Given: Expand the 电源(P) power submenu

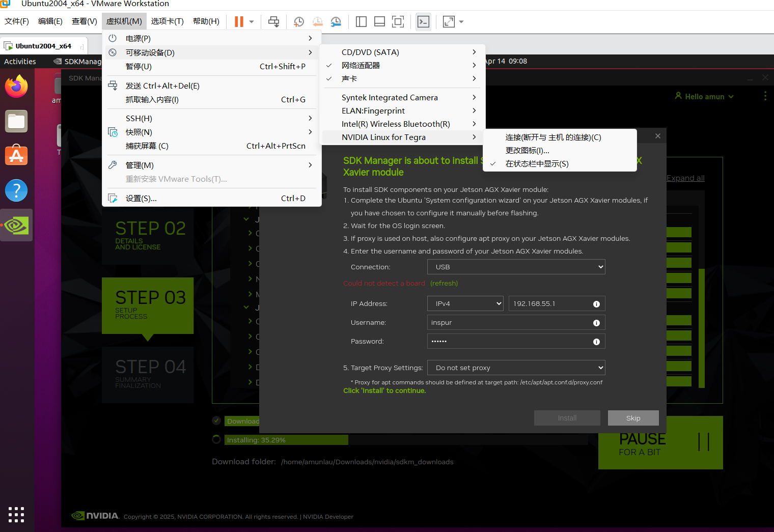Looking at the screenshot, I should pos(212,38).
